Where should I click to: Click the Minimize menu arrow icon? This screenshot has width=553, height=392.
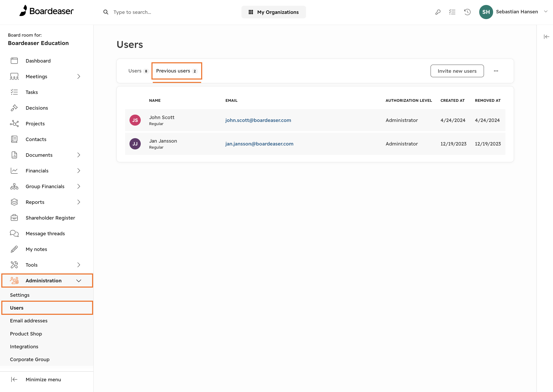tap(14, 379)
